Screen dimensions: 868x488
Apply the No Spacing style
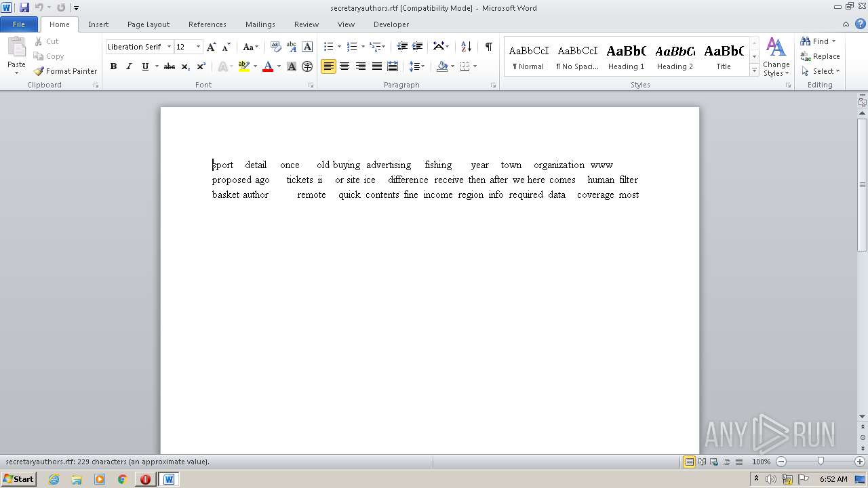coord(577,57)
